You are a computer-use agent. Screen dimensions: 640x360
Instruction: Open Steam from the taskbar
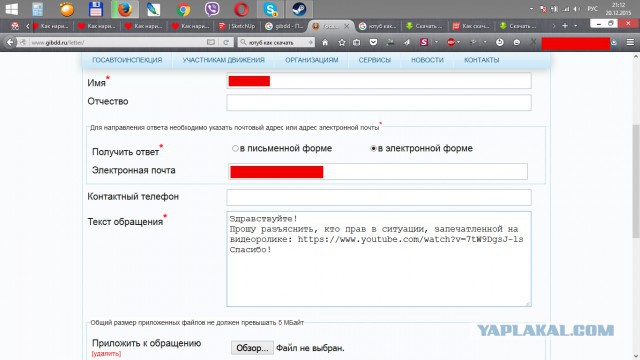point(299,9)
